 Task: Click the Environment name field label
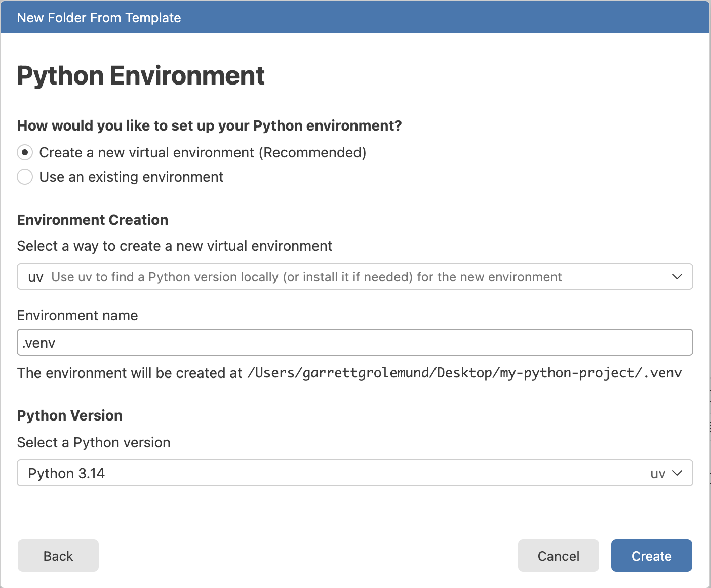coord(77,315)
